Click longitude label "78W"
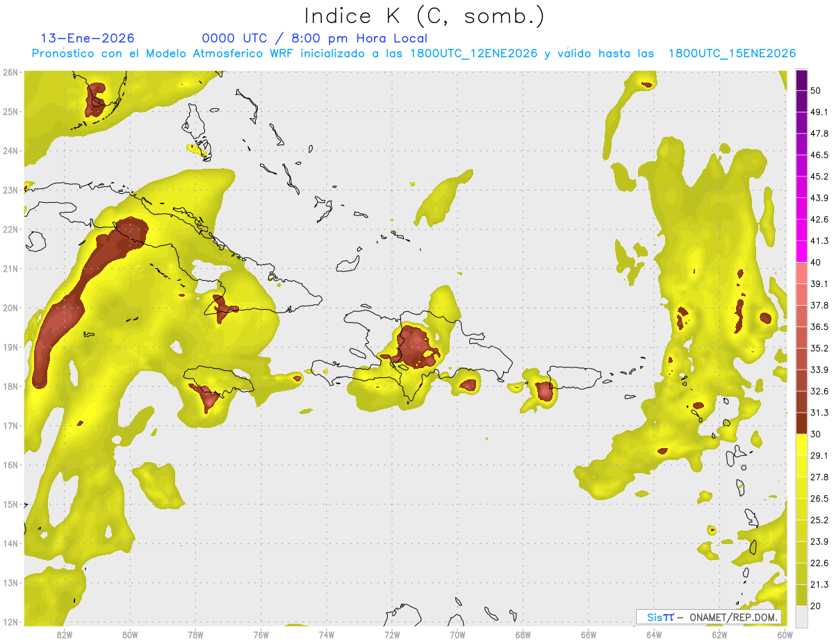Viewport: 834px width, 644px height. [195, 634]
